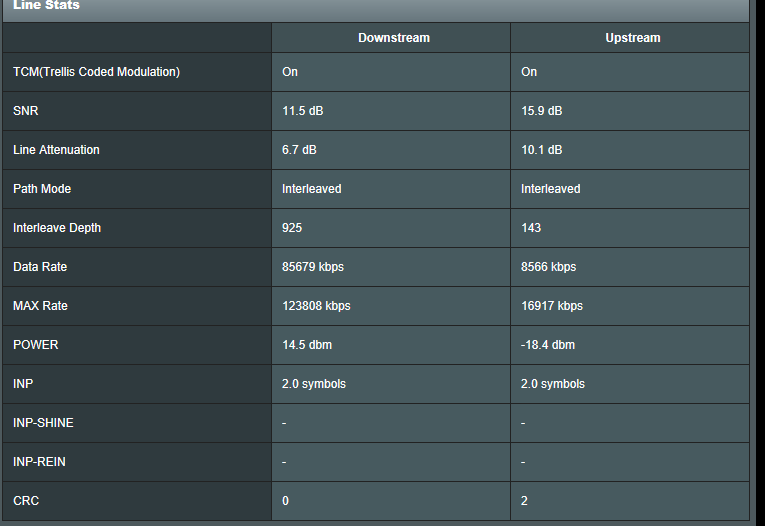Click the Line Attenuation row label
This screenshot has height=526, width=765.
coord(56,150)
